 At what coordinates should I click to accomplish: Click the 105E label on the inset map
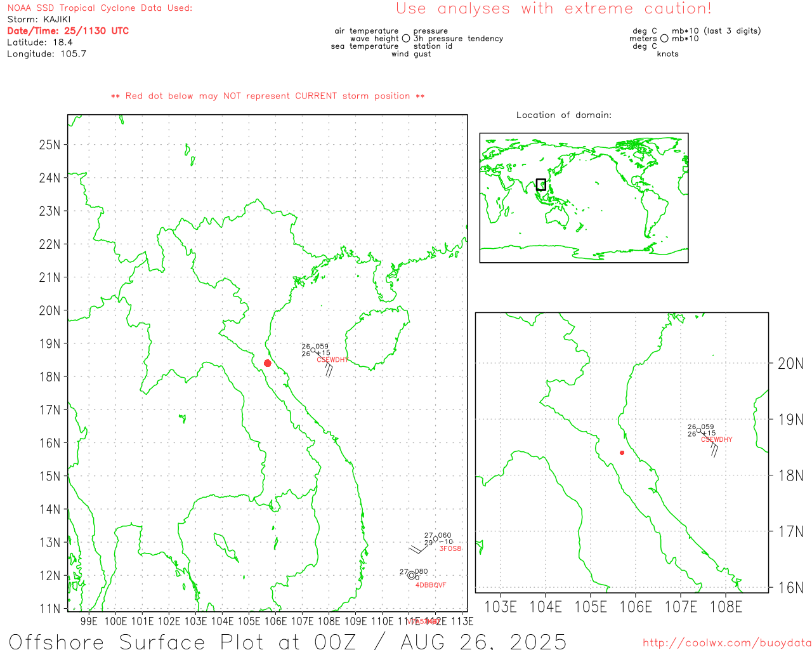tap(591, 607)
